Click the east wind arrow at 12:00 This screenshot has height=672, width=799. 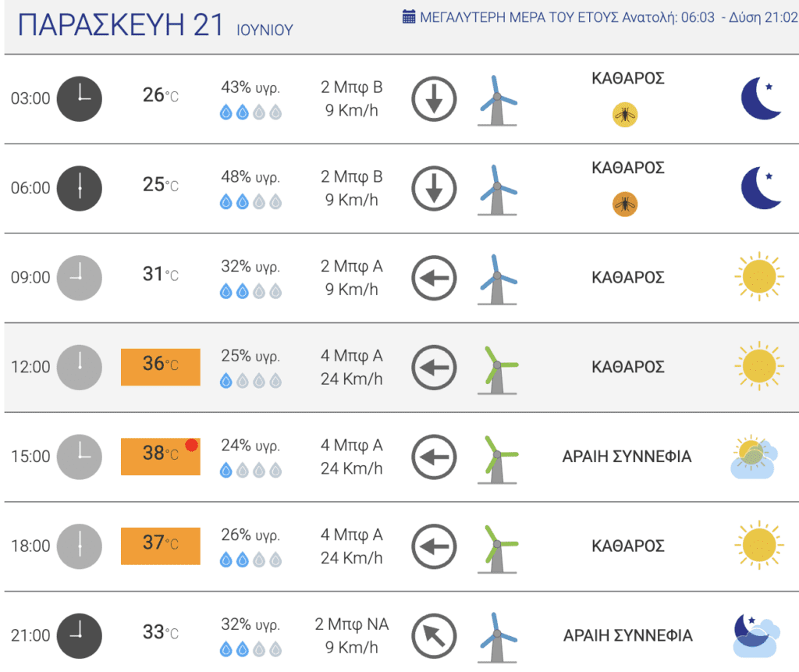click(x=434, y=368)
